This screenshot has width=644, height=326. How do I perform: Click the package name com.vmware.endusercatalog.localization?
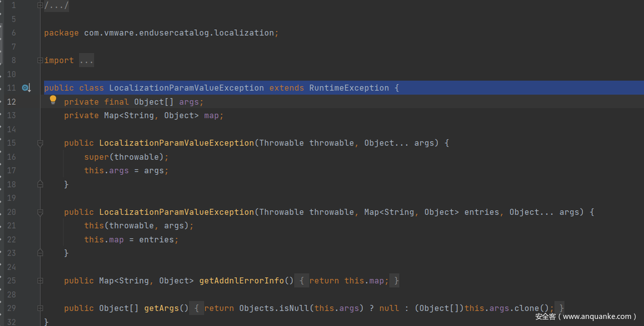[x=179, y=33]
